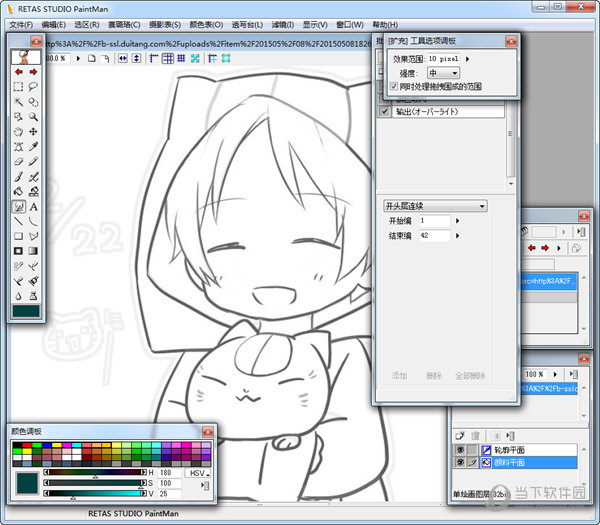Click the dense blue grid display icon
The width and height of the screenshot is (600, 525).
(x=181, y=58)
